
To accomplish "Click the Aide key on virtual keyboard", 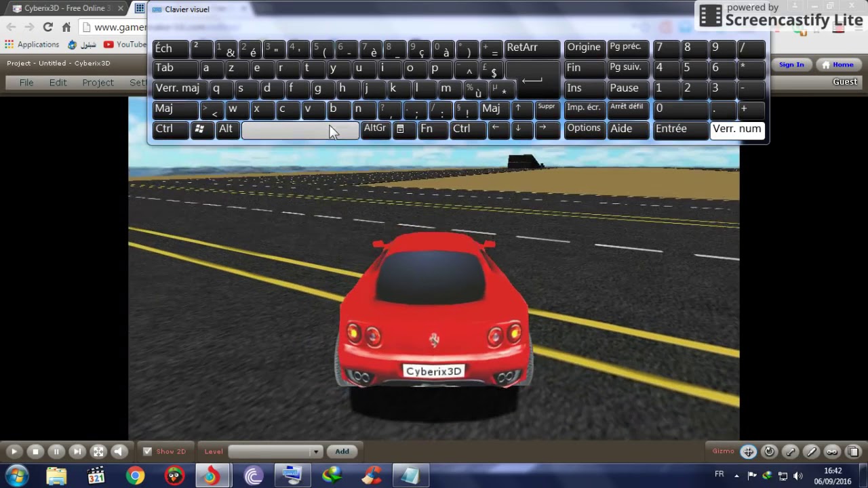I will coord(628,129).
